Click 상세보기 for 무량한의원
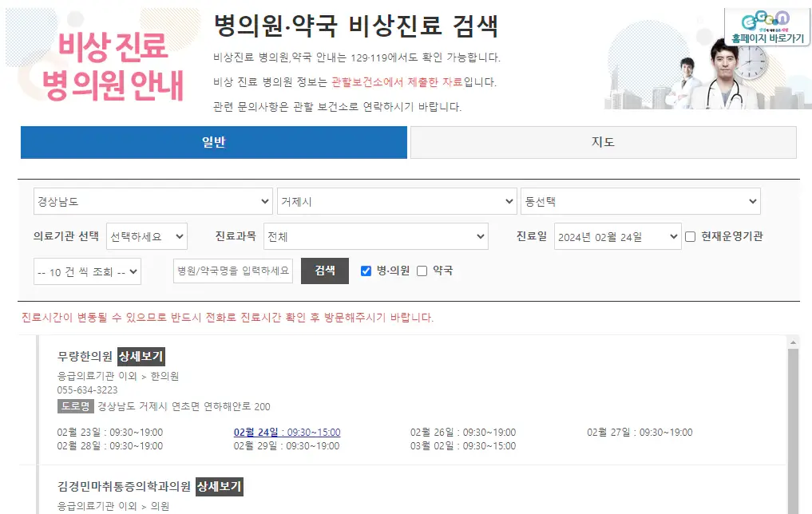Image resolution: width=812 pixels, height=514 pixels. point(141,358)
